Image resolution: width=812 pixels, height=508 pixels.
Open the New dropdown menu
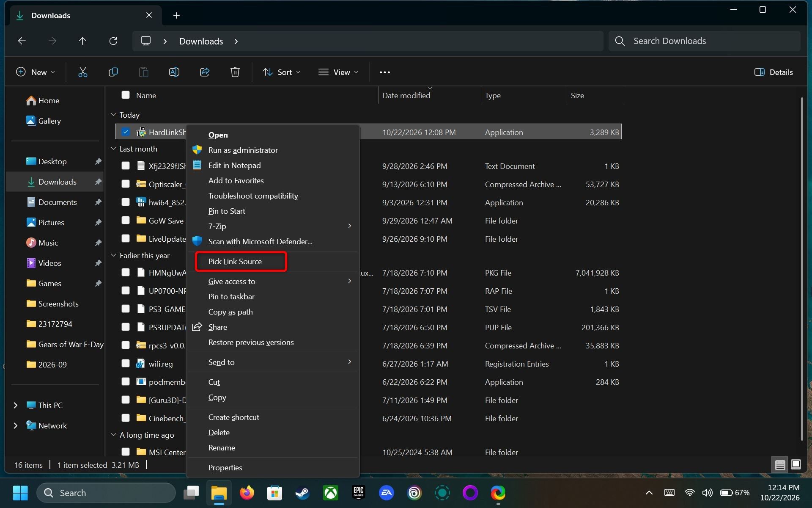[x=36, y=72]
